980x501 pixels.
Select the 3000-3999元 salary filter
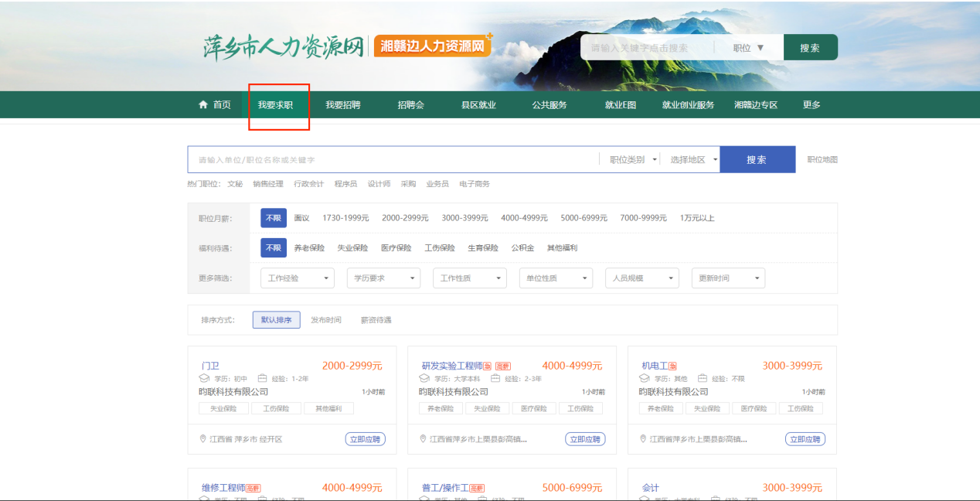[464, 218]
